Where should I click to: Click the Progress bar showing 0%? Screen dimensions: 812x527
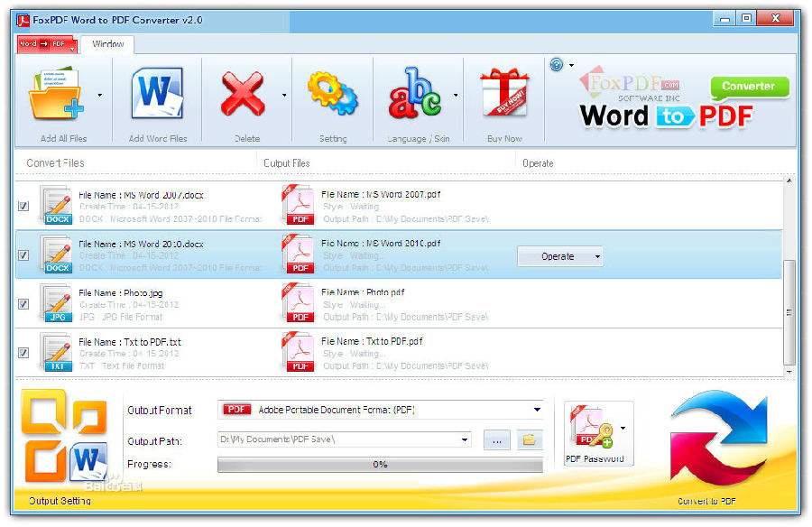pyautogui.click(x=380, y=465)
